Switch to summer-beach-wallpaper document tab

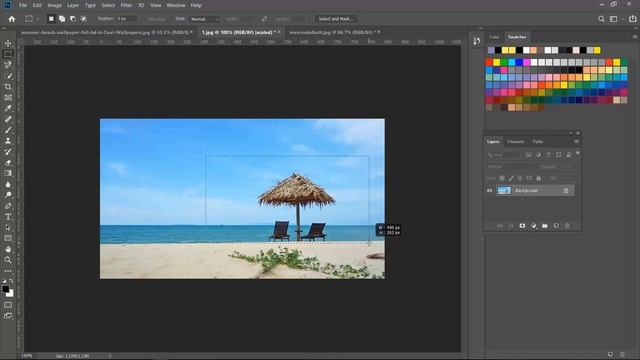(x=105, y=32)
